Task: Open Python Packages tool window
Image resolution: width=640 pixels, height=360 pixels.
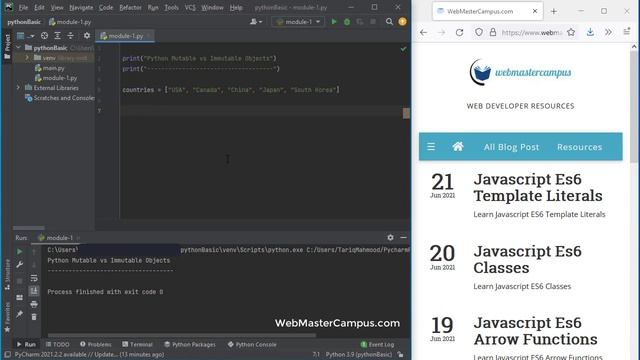Action: click(x=190, y=344)
